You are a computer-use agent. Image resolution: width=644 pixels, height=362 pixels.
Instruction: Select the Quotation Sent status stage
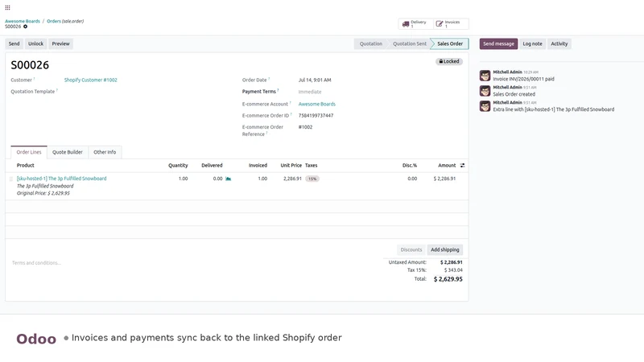pos(410,44)
